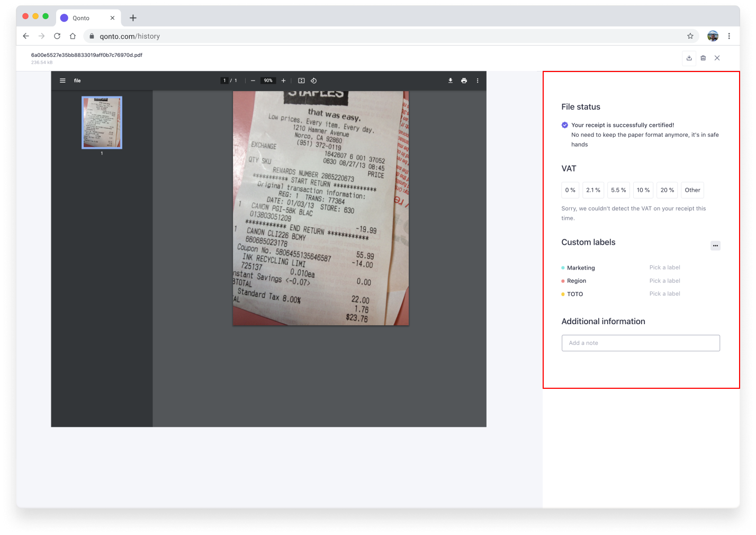Click the qonto.com/history address bar
756x535 pixels.
click(x=392, y=36)
